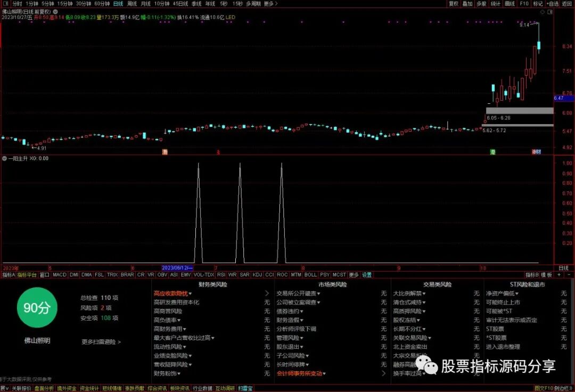The image size is (575, 392).
Task: Click the panel layout icon at top-left
Action: tap(5, 4)
